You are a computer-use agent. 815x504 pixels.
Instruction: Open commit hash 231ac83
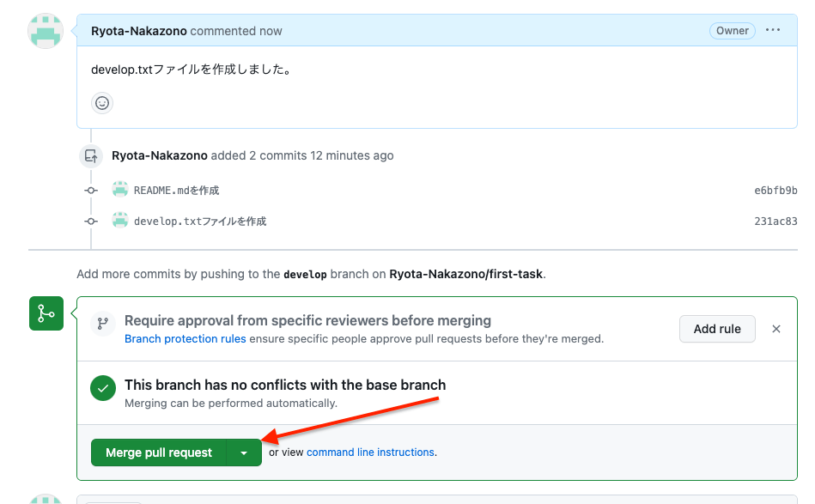click(775, 222)
